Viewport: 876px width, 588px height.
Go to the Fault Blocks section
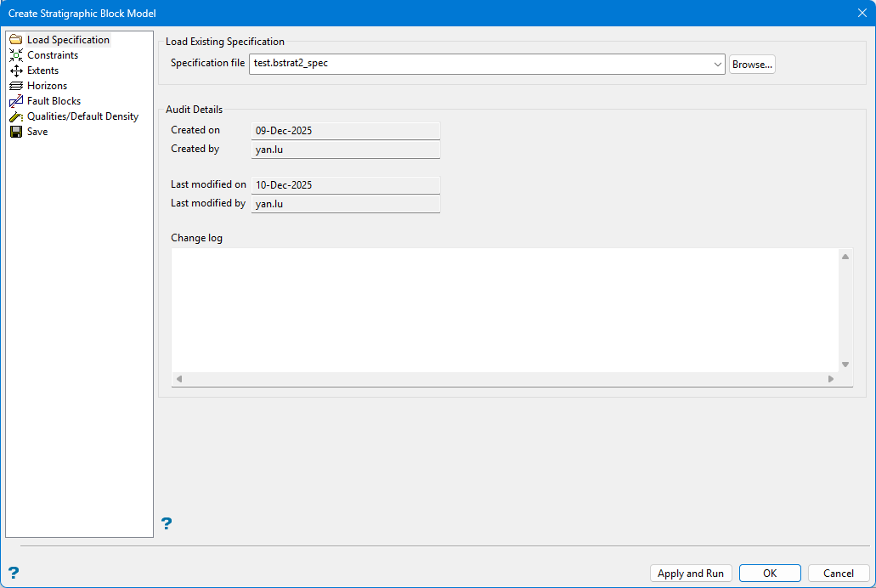click(54, 101)
